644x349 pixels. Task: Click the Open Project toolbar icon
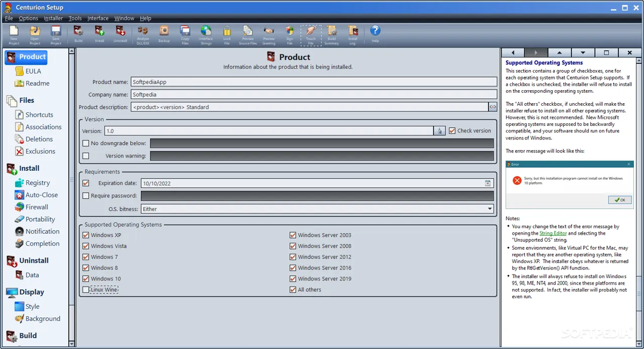click(x=35, y=35)
